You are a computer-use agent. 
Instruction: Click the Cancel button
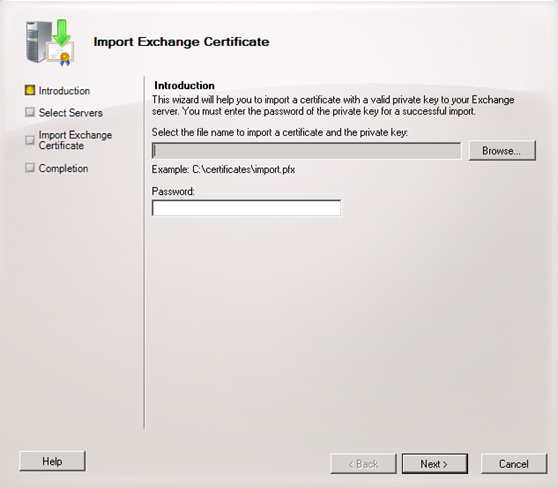[514, 463]
